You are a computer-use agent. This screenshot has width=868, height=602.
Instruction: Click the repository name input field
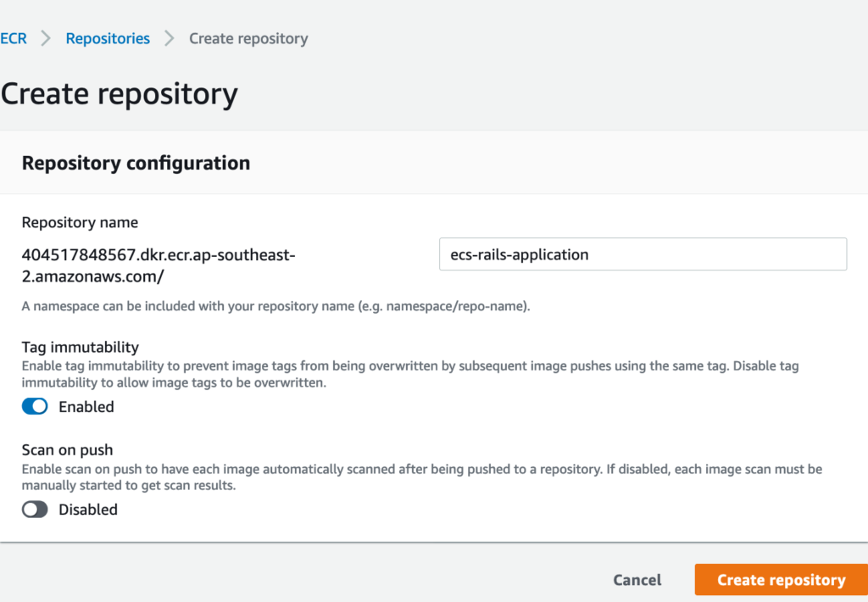click(643, 254)
